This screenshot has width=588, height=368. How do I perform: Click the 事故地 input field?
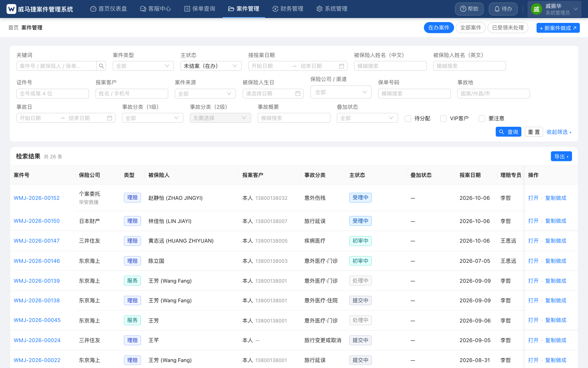[x=494, y=93]
